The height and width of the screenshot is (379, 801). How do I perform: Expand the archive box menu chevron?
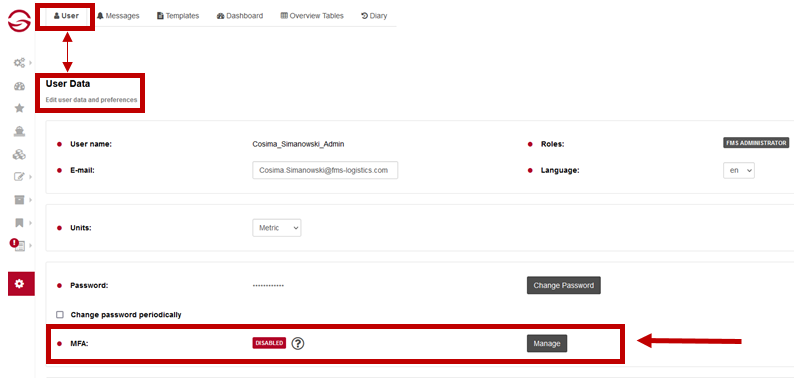coord(31,200)
